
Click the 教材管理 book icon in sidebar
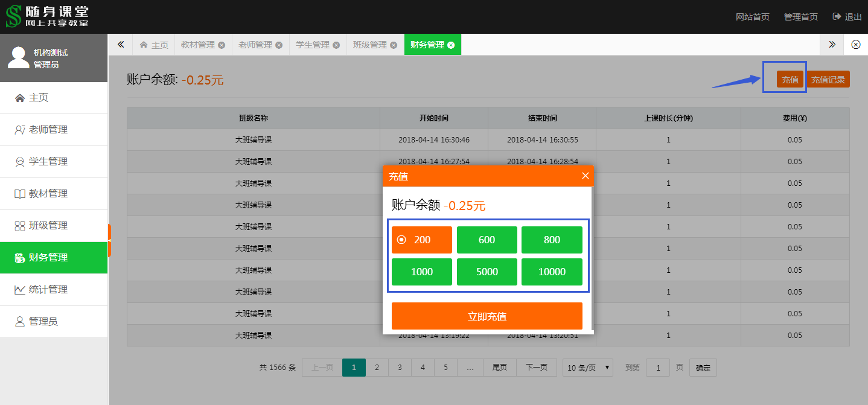pos(20,194)
